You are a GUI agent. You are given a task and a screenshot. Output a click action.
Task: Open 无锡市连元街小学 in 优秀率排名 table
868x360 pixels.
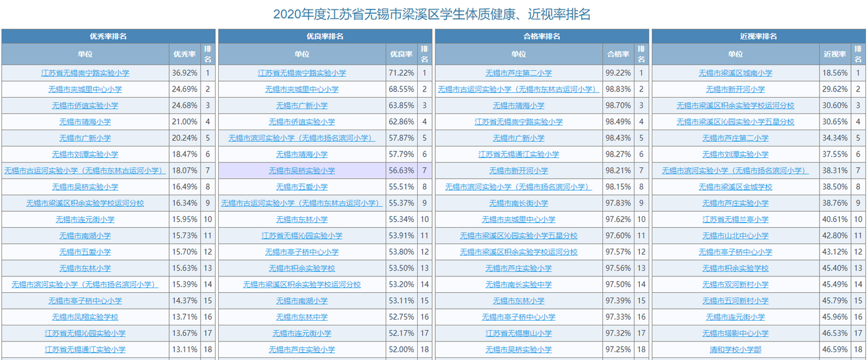tap(85, 220)
